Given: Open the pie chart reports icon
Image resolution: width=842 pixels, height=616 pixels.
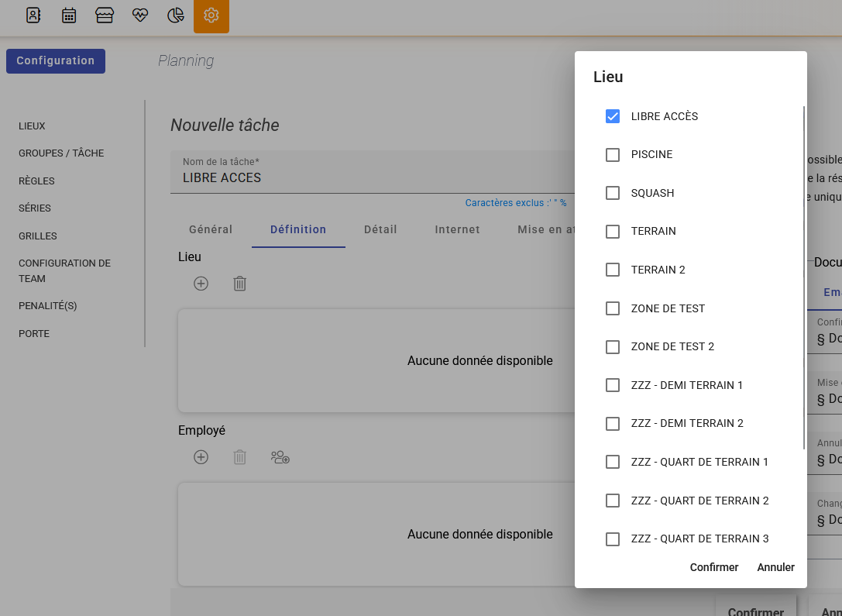Looking at the screenshot, I should point(176,15).
